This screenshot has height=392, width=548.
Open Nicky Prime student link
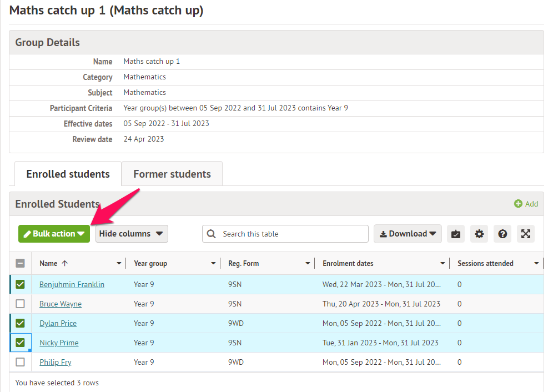[x=59, y=343]
